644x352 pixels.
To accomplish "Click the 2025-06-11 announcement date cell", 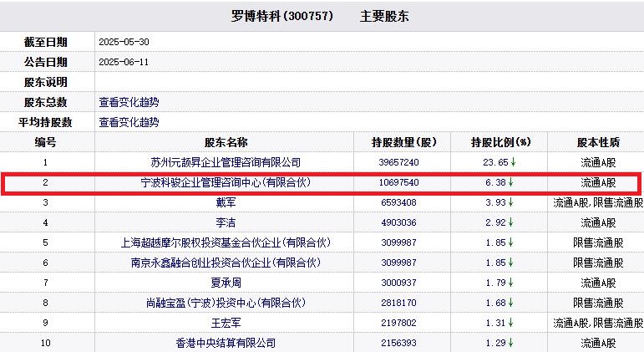I will tap(122, 62).
